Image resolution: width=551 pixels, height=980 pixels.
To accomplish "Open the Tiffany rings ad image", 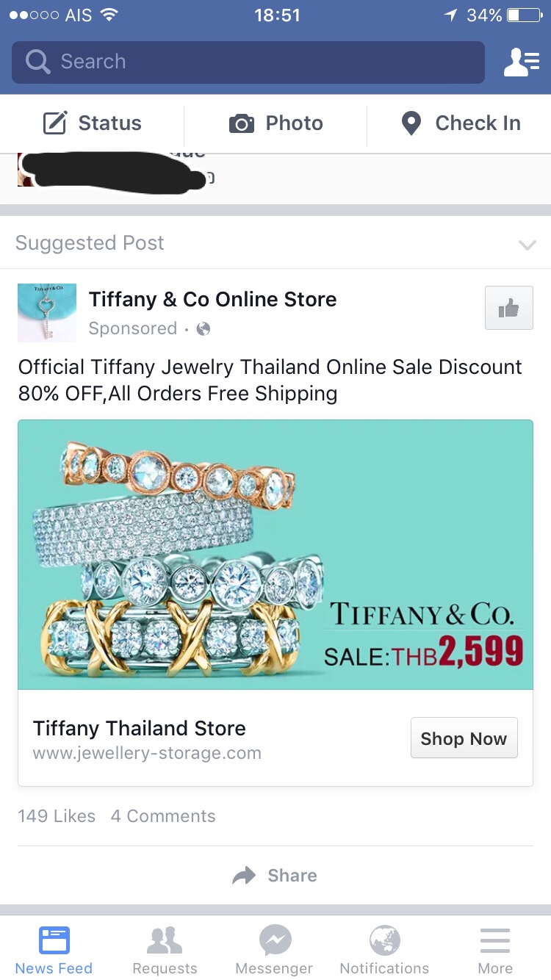I will 275,555.
